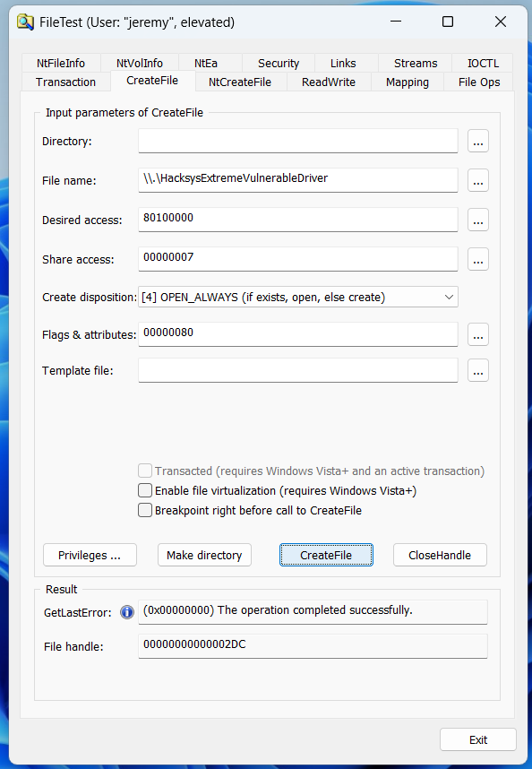532x769 pixels.
Task: Maximize the FileTest window
Action: tap(448, 22)
